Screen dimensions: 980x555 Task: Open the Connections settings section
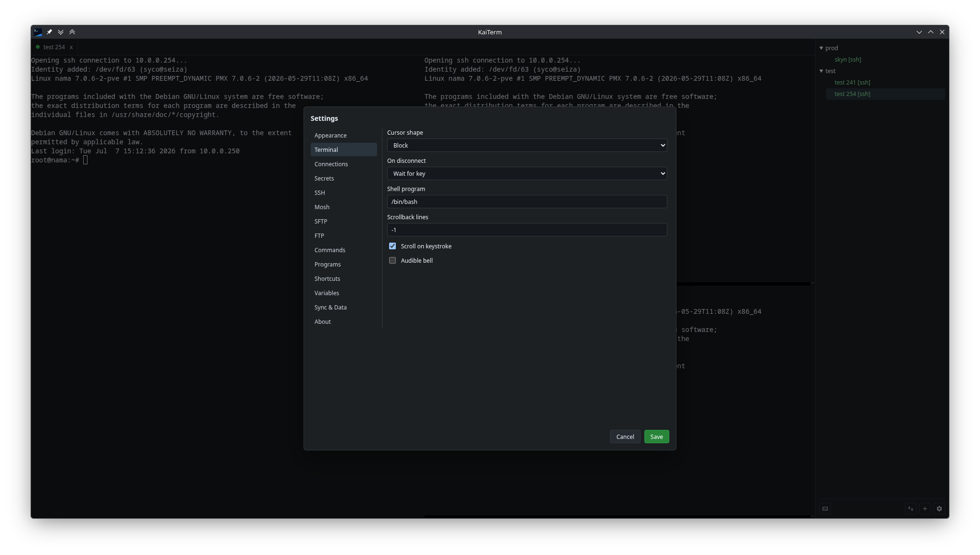coord(344,164)
